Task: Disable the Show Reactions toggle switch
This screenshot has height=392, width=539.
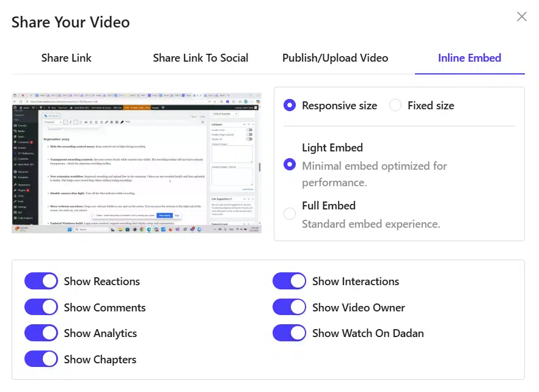Action: point(41,281)
